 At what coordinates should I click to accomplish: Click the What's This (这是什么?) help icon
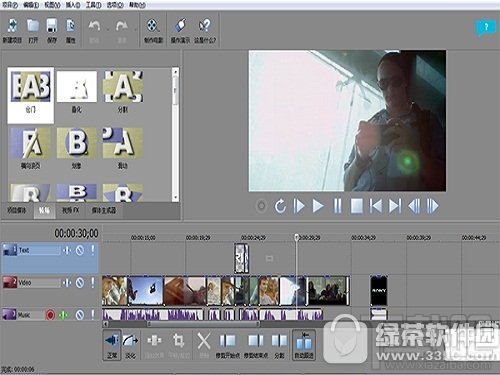click(x=205, y=30)
